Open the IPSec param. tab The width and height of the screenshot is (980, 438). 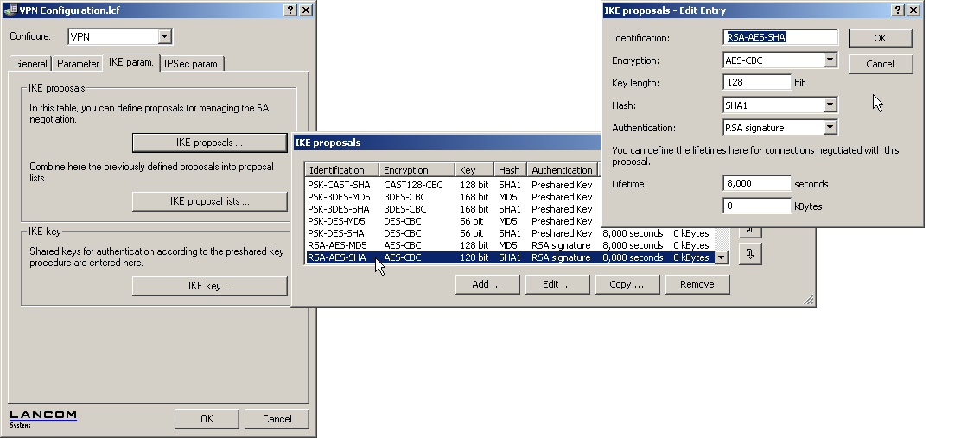tap(192, 64)
